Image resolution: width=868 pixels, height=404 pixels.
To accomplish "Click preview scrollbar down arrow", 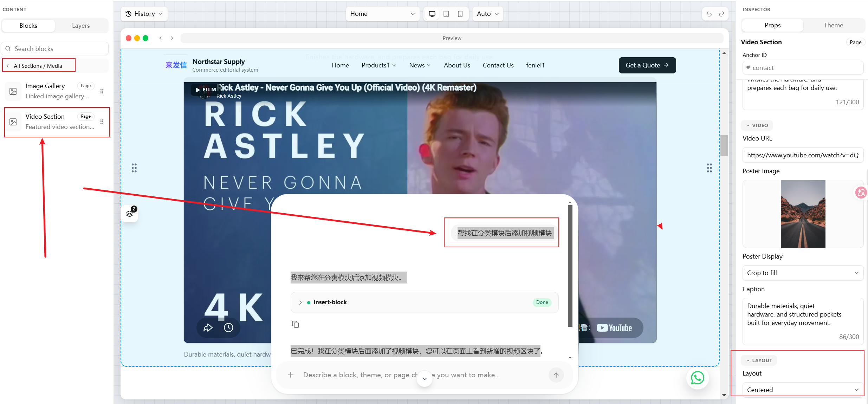I will click(x=724, y=395).
